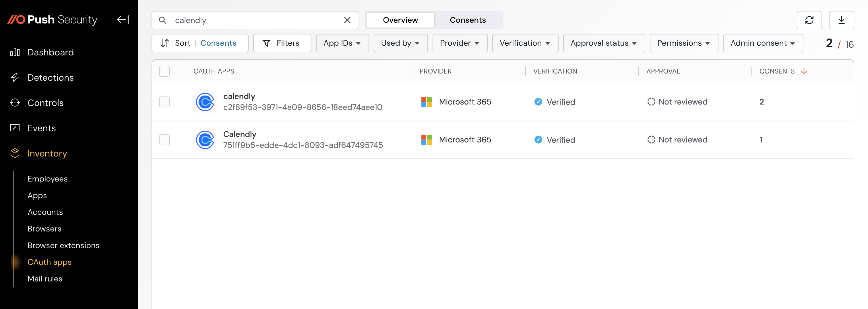Click Microsoft 365 logo in first row
Viewport: 868px width, 309px height.
coord(427,102)
